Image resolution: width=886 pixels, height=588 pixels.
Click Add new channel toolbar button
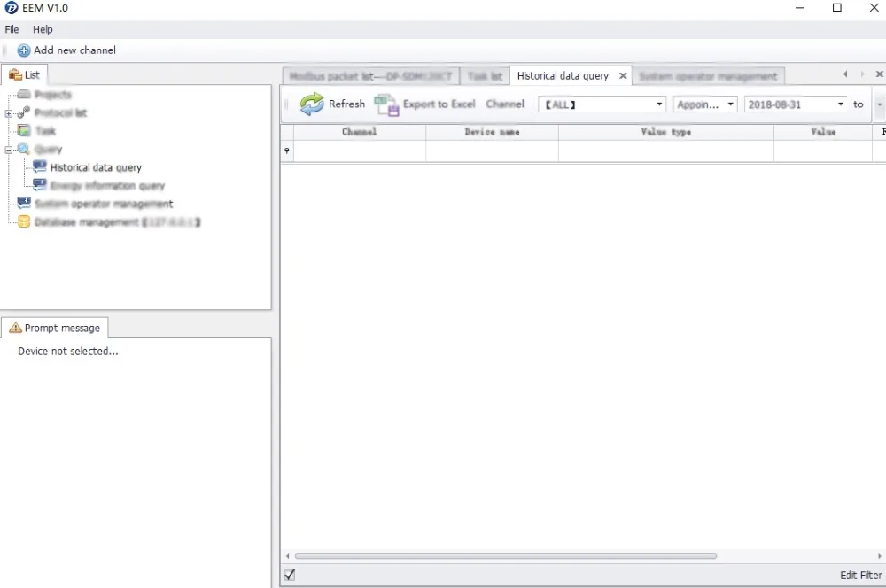point(66,50)
